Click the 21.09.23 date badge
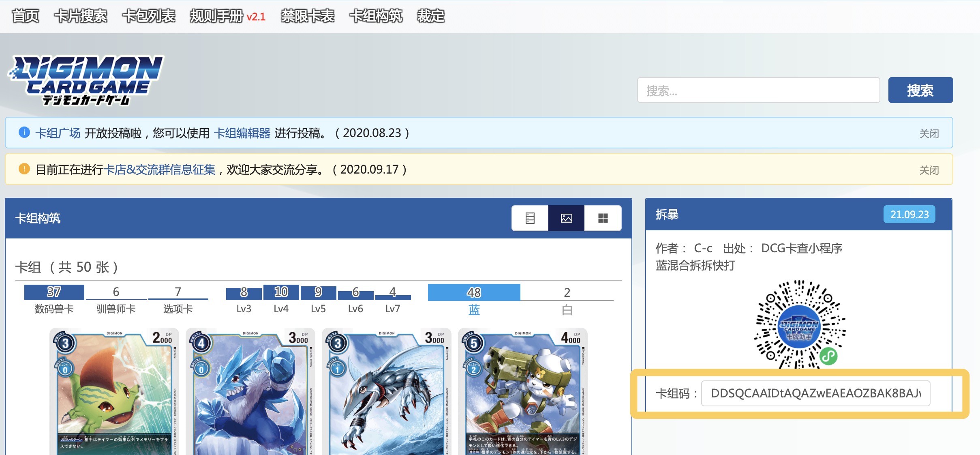This screenshot has width=980, height=455. [909, 214]
